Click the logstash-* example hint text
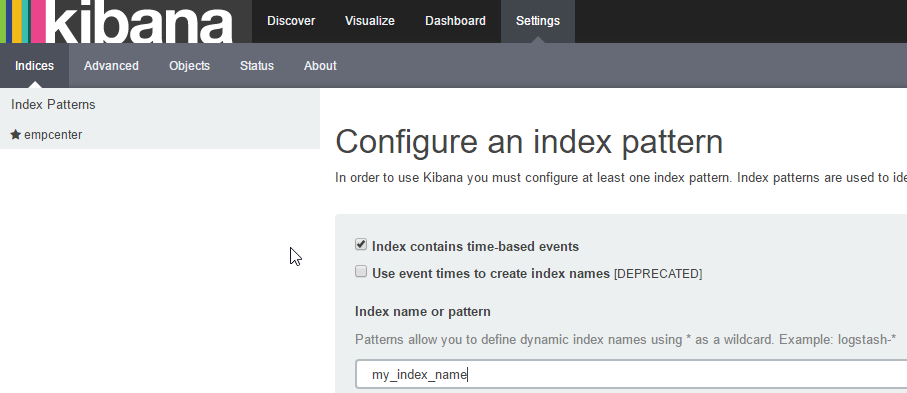907x393 pixels. click(867, 339)
